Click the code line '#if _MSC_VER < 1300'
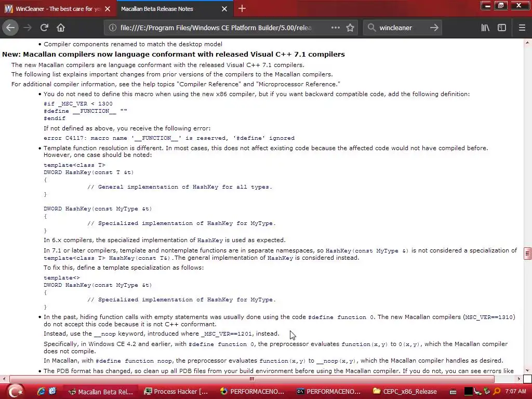The image size is (532, 399). coord(78,104)
